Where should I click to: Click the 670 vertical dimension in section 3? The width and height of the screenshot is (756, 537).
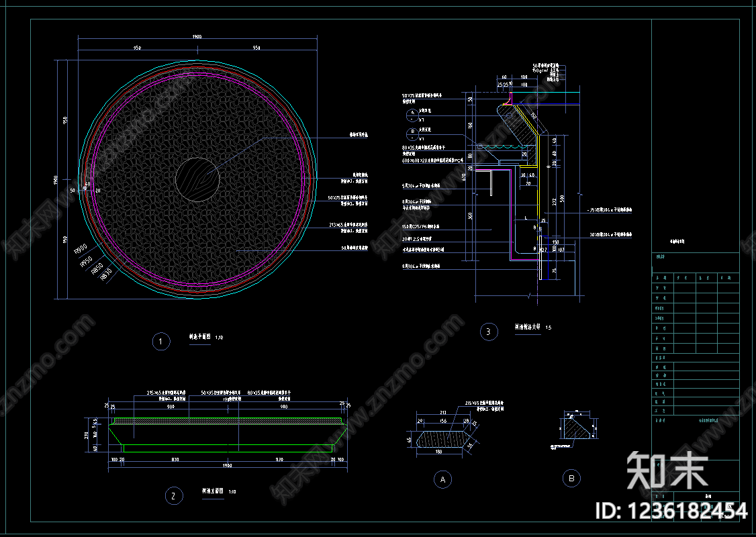[x=464, y=177]
